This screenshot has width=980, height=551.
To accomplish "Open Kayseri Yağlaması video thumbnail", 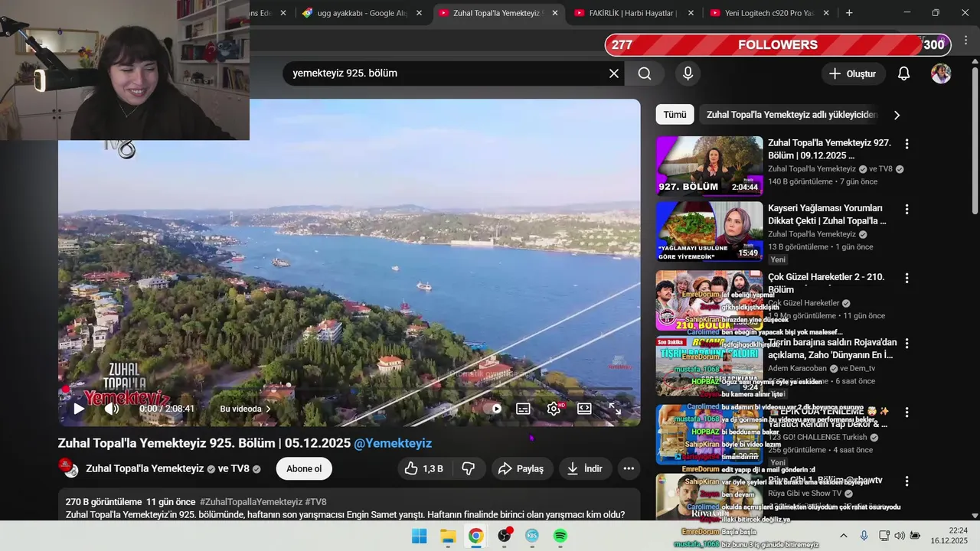I will (710, 231).
